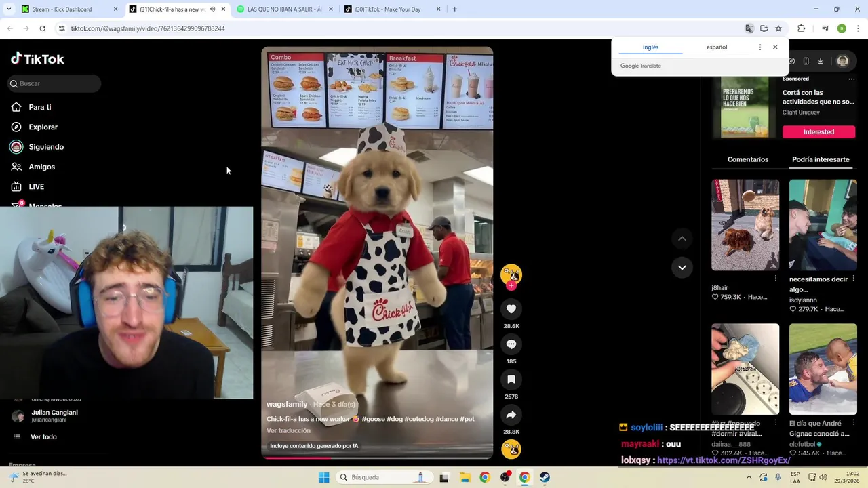This screenshot has height=488, width=868.
Task: Click Ver todo in sidebar
Action: pyautogui.click(x=43, y=437)
